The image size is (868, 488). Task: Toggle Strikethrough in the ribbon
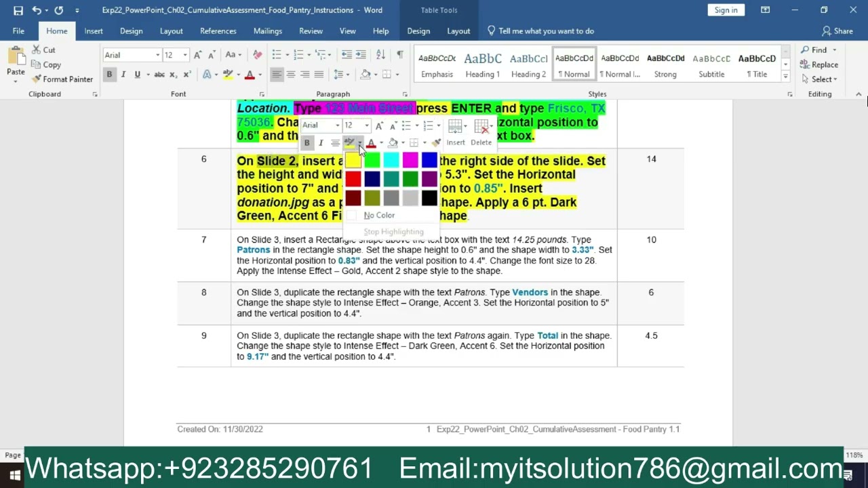[159, 75]
